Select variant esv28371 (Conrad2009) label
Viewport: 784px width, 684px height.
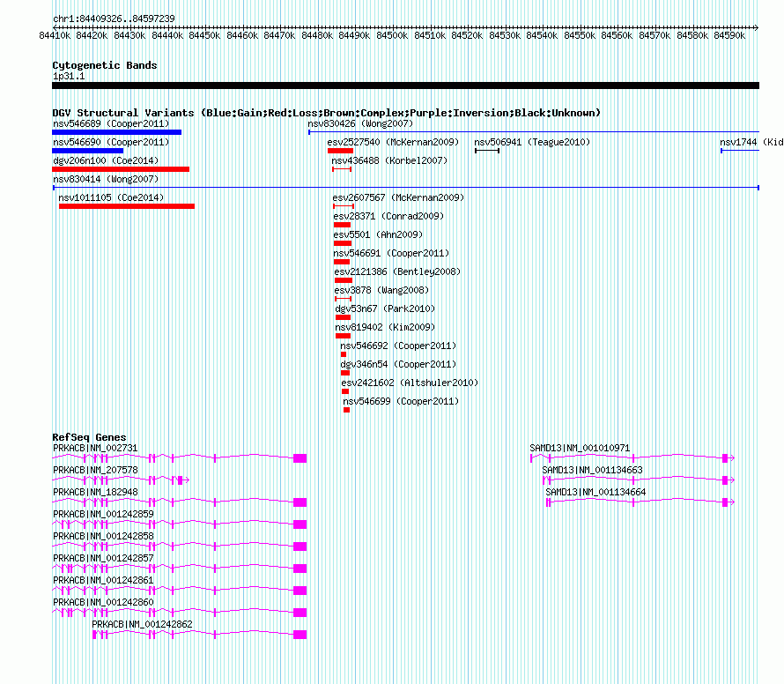pos(388,216)
